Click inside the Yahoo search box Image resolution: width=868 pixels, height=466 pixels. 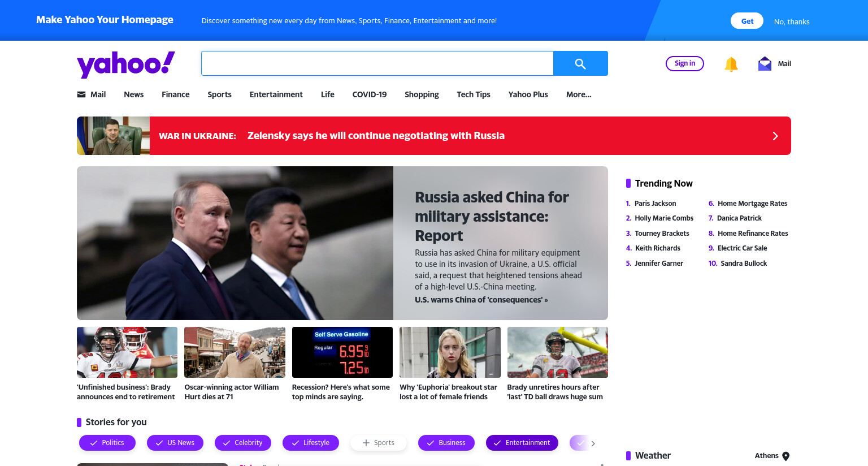click(x=377, y=63)
